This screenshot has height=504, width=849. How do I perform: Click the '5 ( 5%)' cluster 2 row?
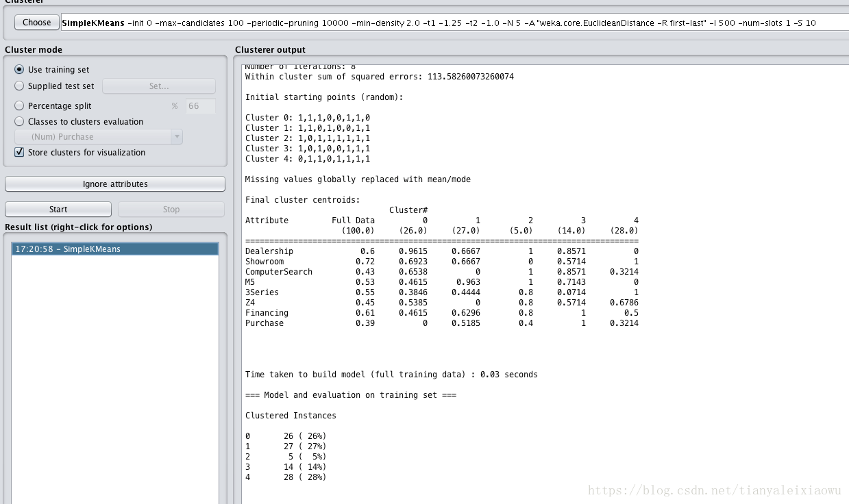(286, 457)
